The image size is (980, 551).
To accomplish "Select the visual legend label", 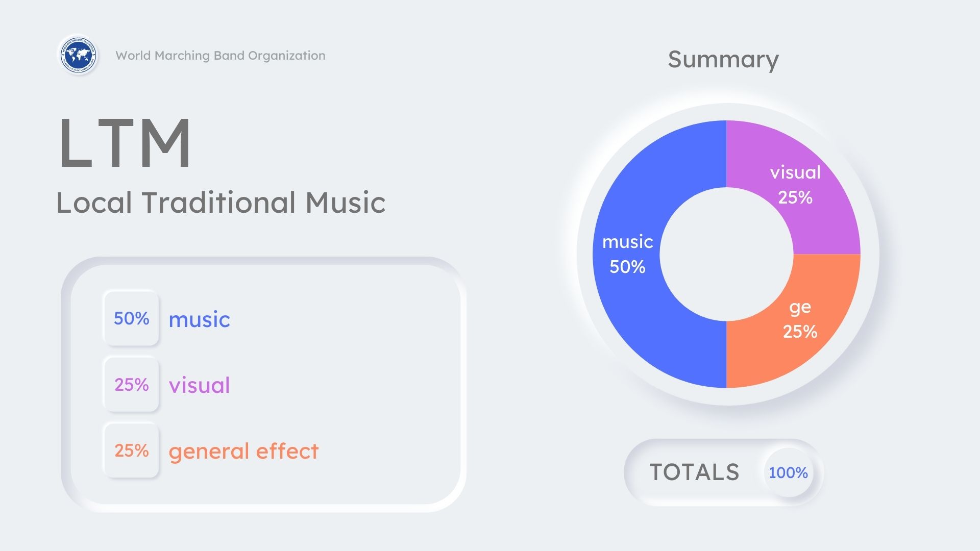I will pyautogui.click(x=199, y=386).
